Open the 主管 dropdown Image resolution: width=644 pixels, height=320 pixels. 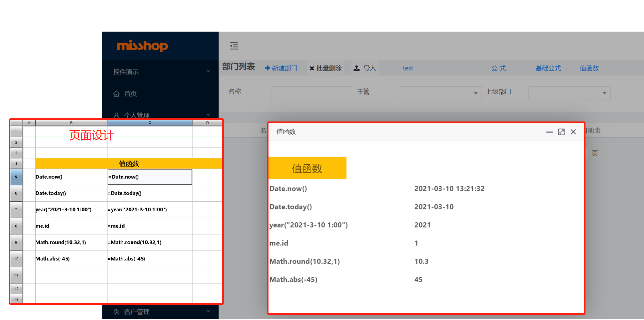click(441, 94)
